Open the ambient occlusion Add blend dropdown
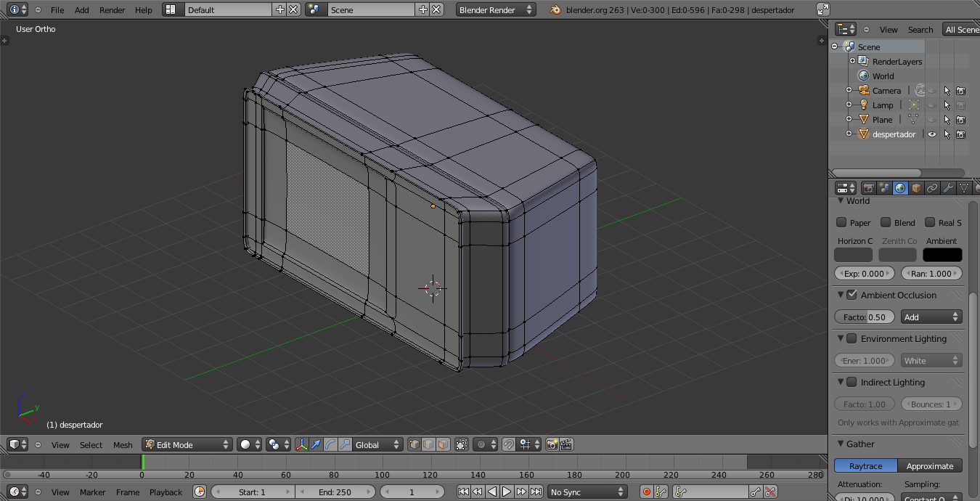Image resolution: width=980 pixels, height=501 pixels. [x=931, y=317]
